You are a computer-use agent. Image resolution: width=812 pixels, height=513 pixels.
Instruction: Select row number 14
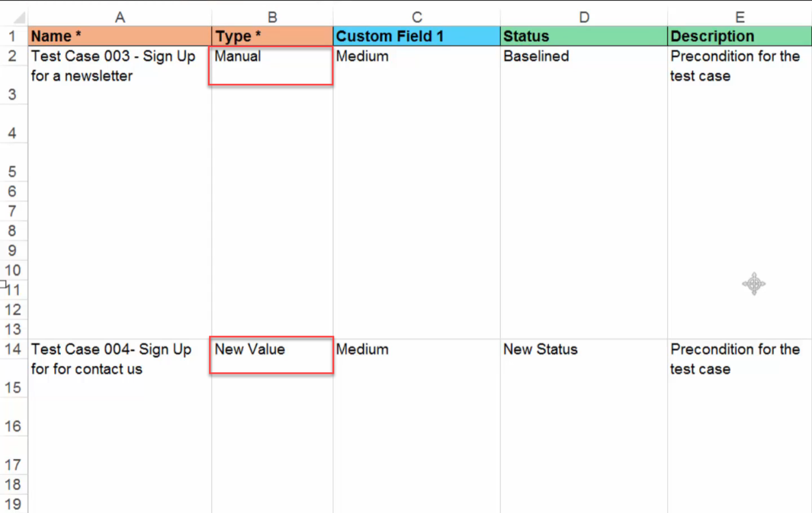click(x=12, y=349)
